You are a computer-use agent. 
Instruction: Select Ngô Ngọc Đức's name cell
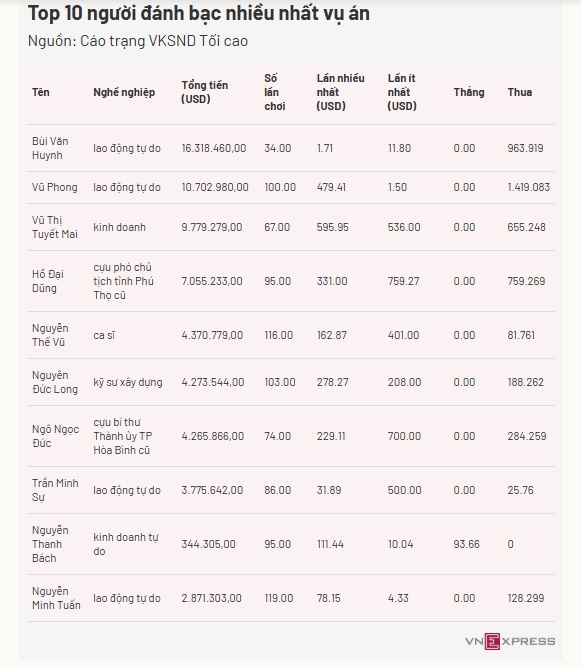tap(55, 436)
